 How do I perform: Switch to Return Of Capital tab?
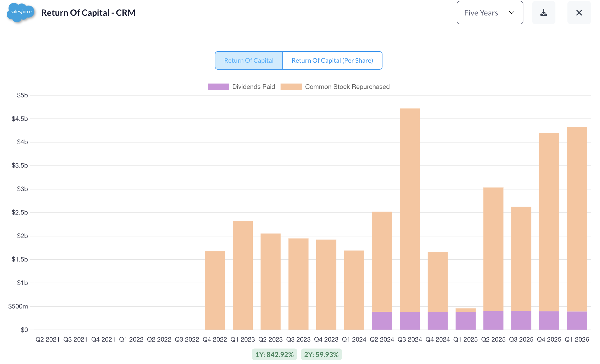pos(249,61)
